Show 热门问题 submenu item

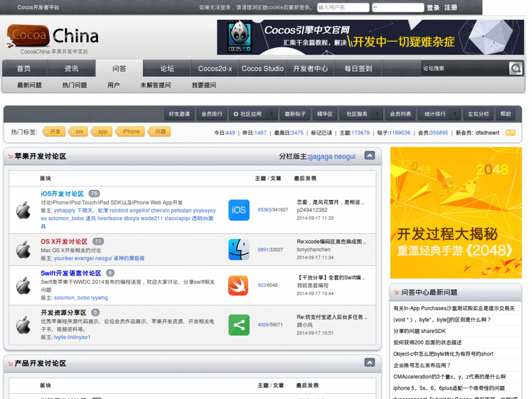(75, 85)
